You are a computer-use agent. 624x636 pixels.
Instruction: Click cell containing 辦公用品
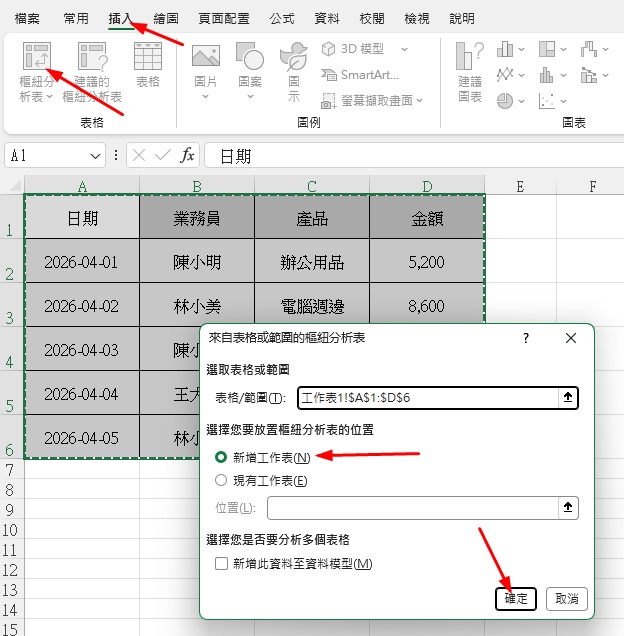(x=312, y=262)
